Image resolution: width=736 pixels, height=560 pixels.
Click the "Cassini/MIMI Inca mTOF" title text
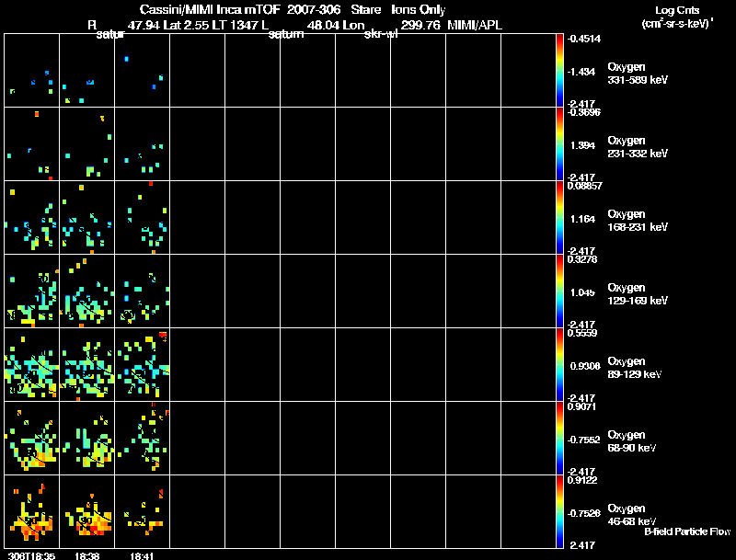[210, 9]
